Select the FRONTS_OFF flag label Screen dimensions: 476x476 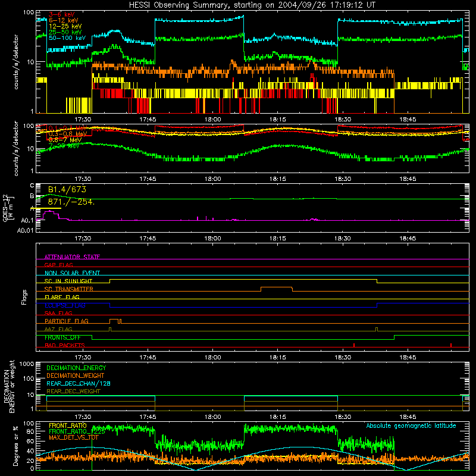click(62, 337)
